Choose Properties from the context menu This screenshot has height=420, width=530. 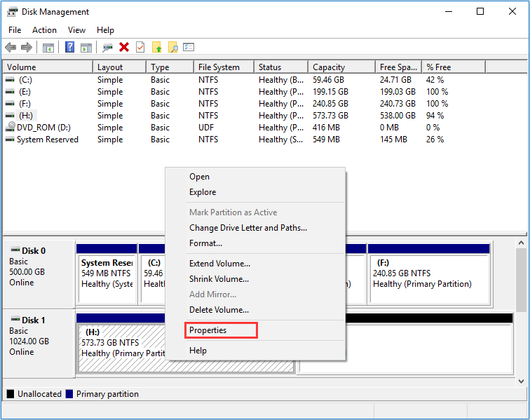click(255, 330)
